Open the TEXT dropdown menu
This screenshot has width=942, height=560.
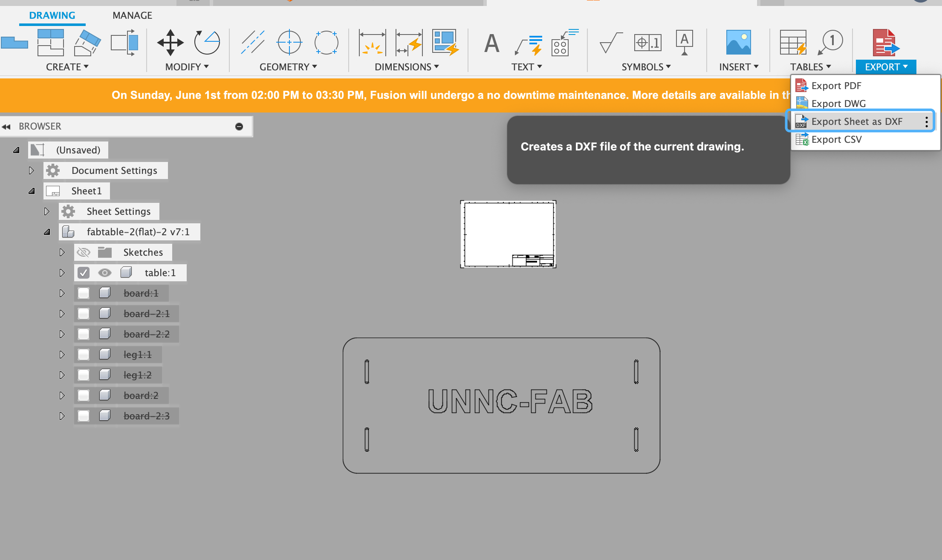pos(527,67)
